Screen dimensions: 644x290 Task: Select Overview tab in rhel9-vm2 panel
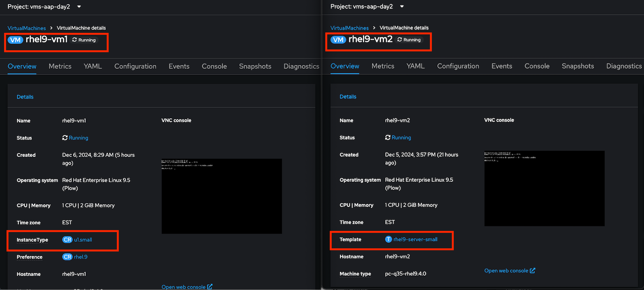point(345,66)
